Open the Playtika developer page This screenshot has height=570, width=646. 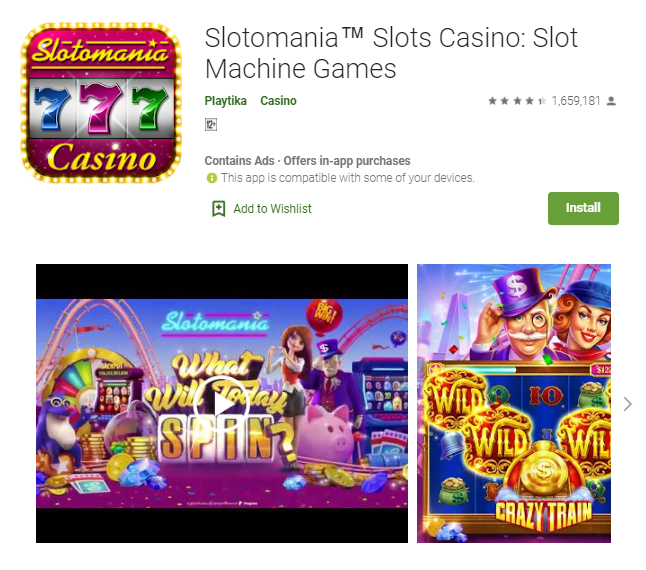225,101
